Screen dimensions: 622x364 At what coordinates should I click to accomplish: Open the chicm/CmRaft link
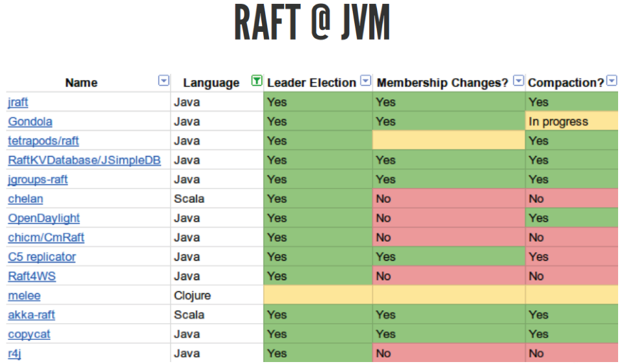click(x=46, y=238)
